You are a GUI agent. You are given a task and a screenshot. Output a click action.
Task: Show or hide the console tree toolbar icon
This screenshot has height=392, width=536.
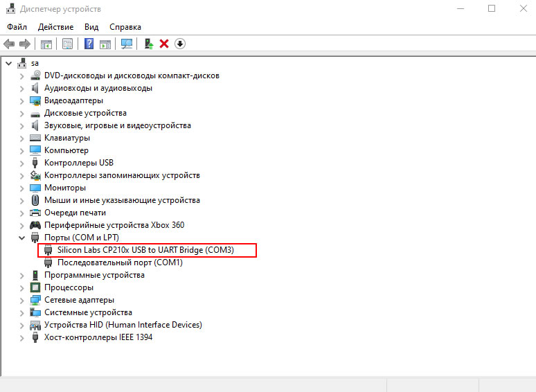coord(46,44)
